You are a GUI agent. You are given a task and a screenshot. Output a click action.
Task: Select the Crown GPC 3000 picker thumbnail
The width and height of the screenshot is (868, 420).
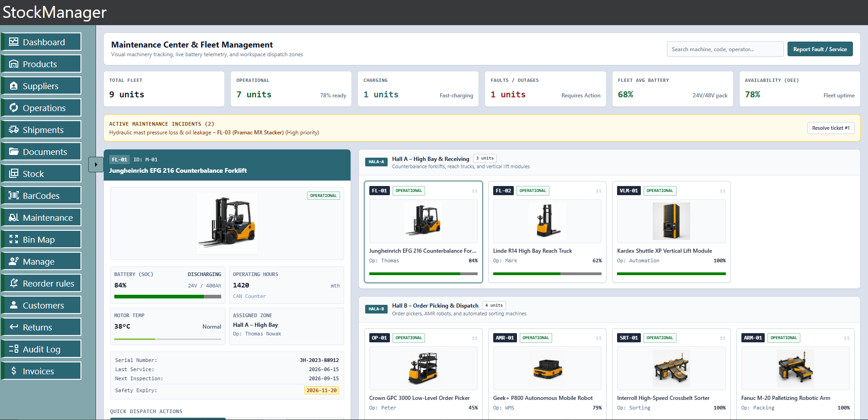pyautogui.click(x=423, y=368)
